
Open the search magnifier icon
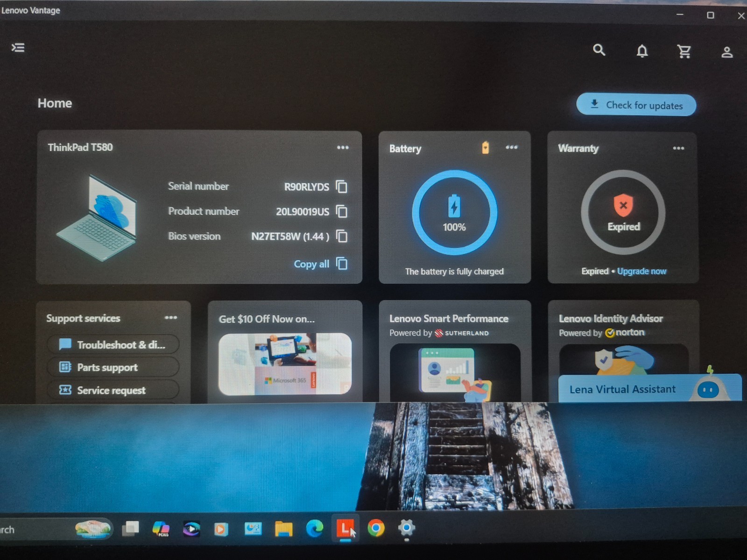[599, 50]
